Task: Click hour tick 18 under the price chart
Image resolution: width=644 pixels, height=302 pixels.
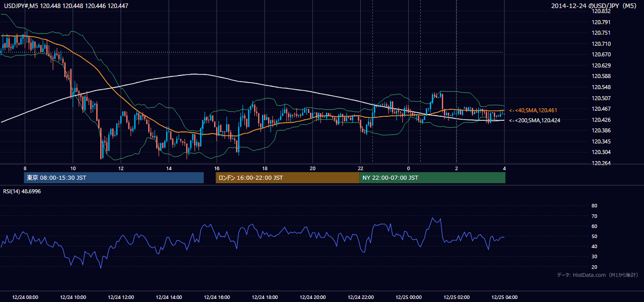Action: pyautogui.click(x=265, y=168)
